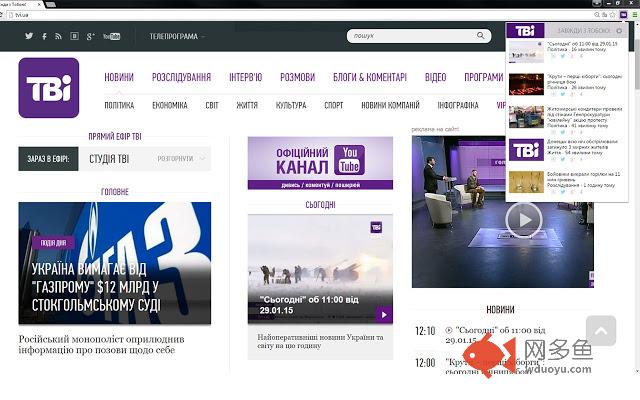Open the РОЗСЛІДУВАННЯ menu item
The width and height of the screenshot is (640, 400).
click(x=181, y=77)
